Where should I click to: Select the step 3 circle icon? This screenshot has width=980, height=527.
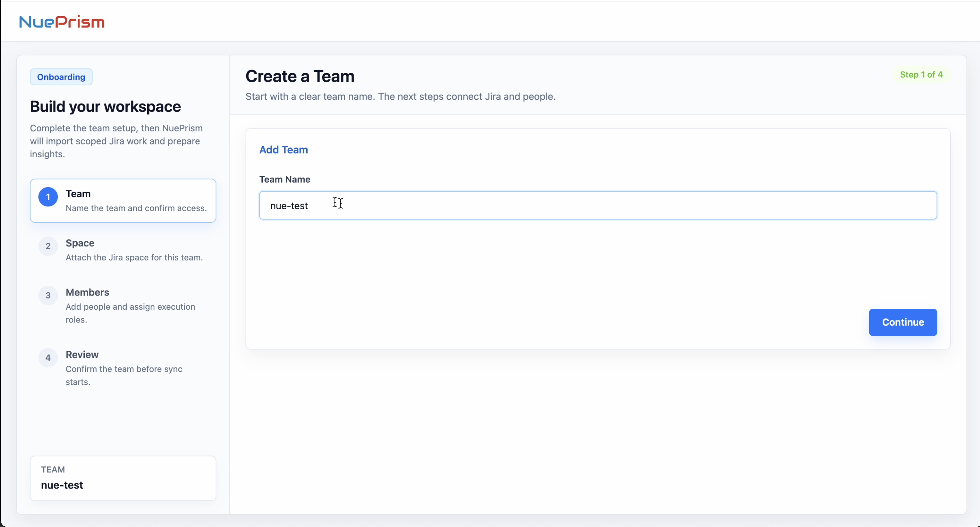48,296
